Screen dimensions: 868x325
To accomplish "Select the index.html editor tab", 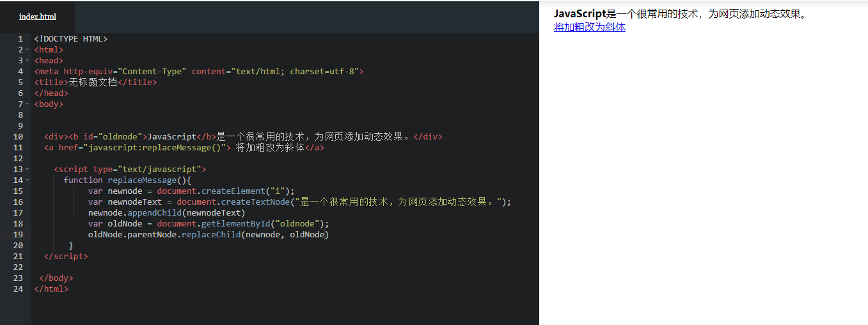I will (38, 17).
